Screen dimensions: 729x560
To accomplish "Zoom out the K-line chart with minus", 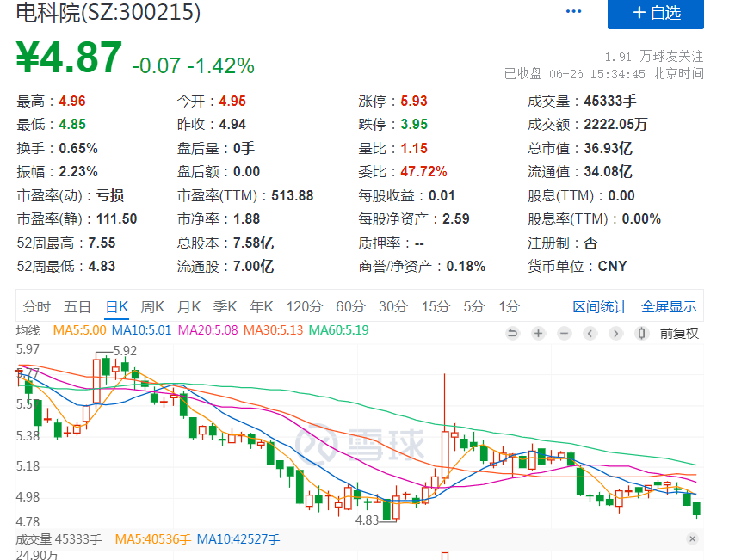I will point(564,333).
